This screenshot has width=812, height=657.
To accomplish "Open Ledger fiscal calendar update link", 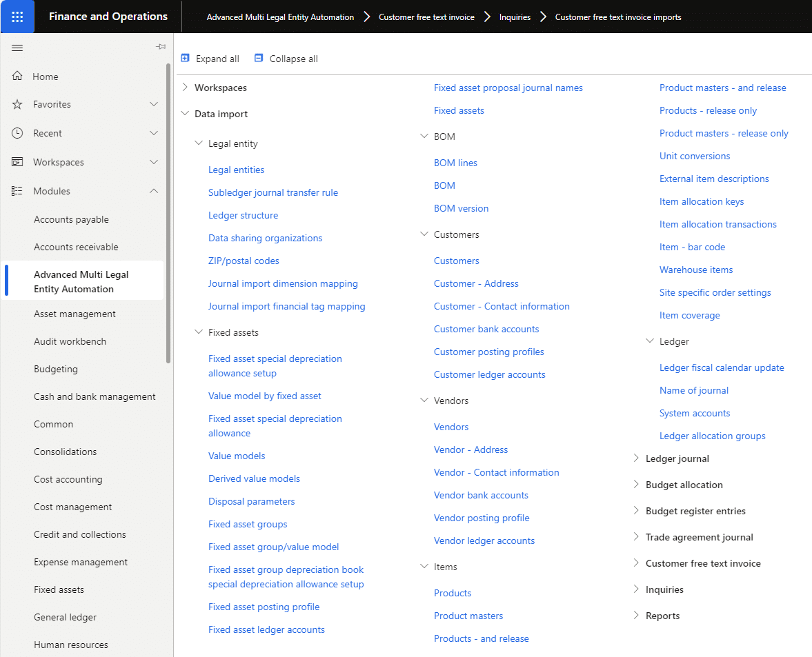I will (722, 367).
